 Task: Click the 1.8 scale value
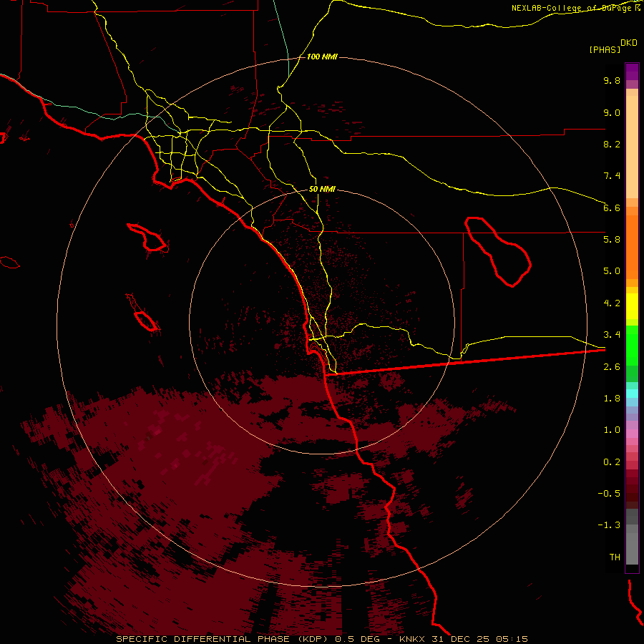[x=612, y=399]
